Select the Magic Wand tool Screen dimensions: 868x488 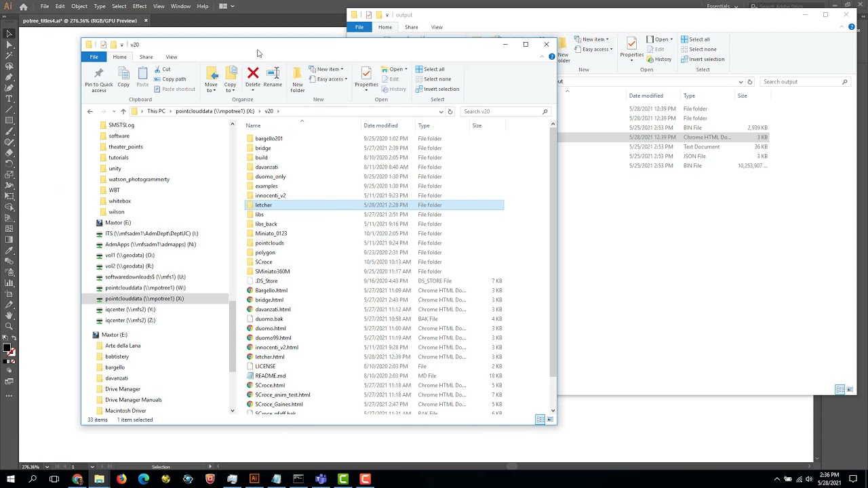(x=9, y=55)
